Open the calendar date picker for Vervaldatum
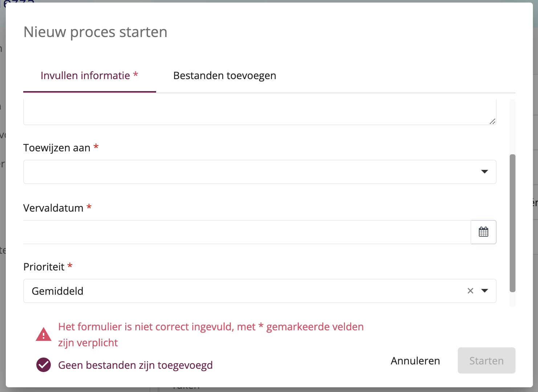This screenshot has height=392, width=538. (484, 232)
